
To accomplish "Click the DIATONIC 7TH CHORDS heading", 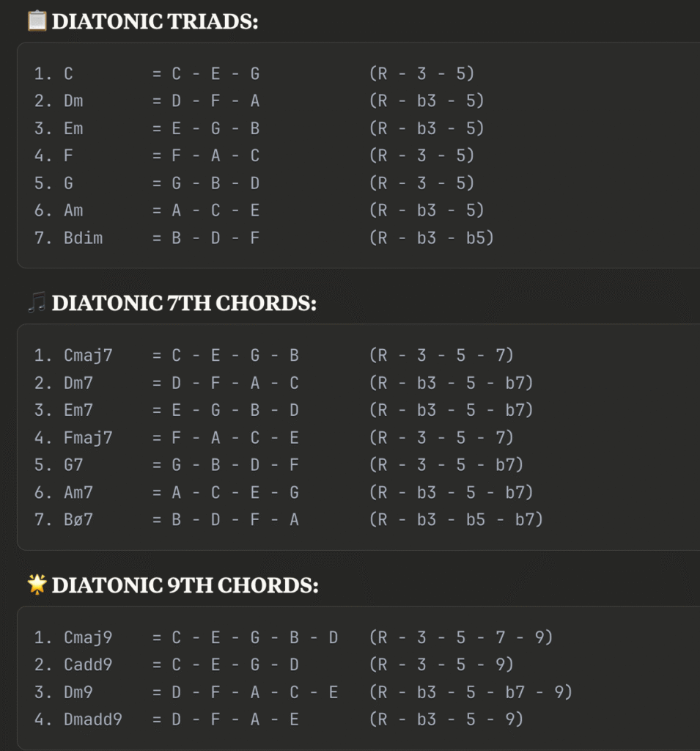I will (184, 303).
